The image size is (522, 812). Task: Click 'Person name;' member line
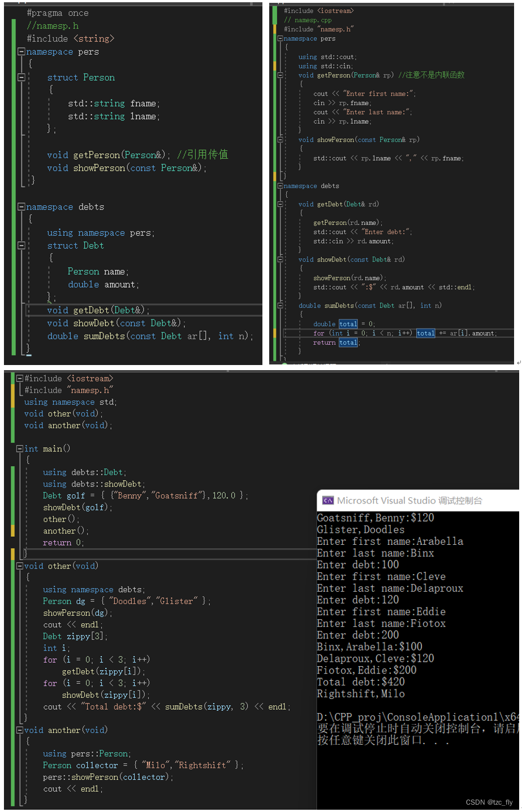point(98,272)
